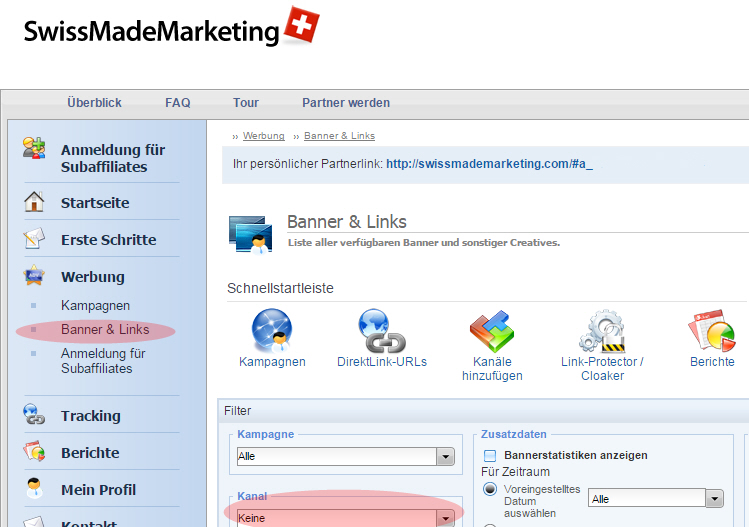Select Voreingestelltes Datum auswählen radio button
Image resolution: width=749 pixels, height=527 pixels.
(x=490, y=489)
